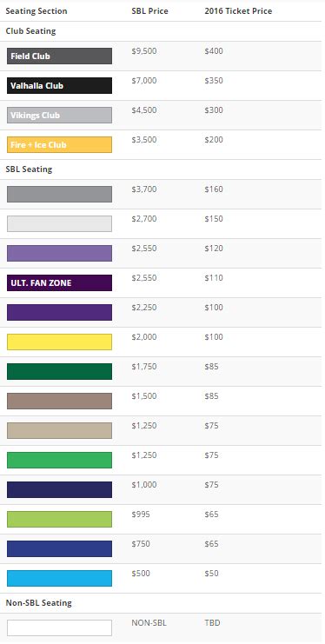The image size is (325, 644).
Task: Select the lime green $995 swatch
Action: click(x=59, y=519)
